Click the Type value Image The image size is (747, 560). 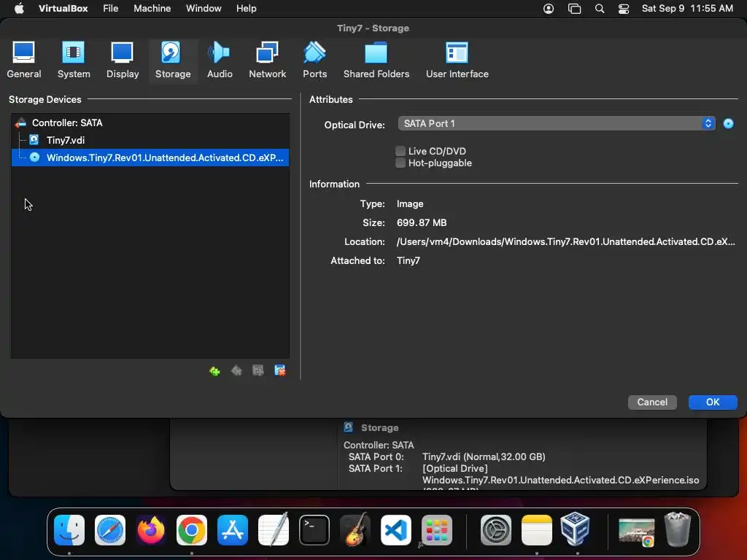point(410,204)
